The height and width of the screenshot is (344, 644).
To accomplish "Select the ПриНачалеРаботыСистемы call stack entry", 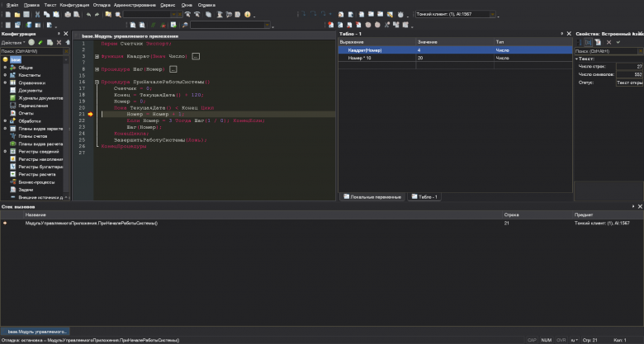I will 322,224.
